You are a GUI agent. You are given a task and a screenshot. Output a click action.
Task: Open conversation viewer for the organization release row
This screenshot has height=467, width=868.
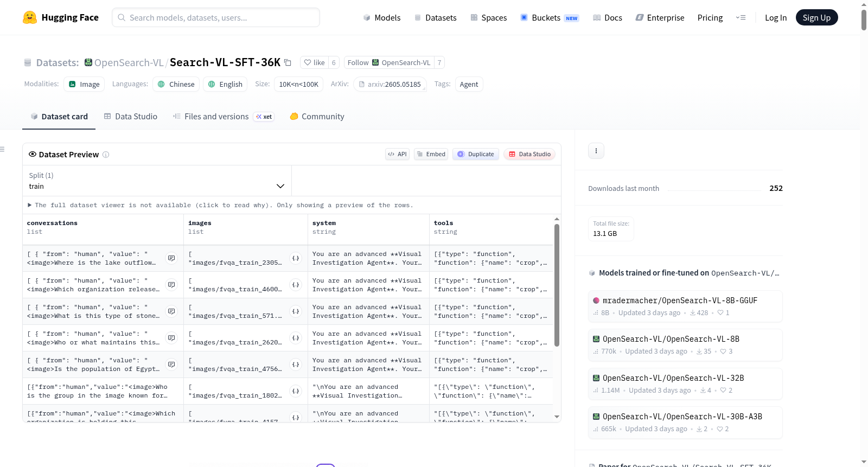[171, 285]
